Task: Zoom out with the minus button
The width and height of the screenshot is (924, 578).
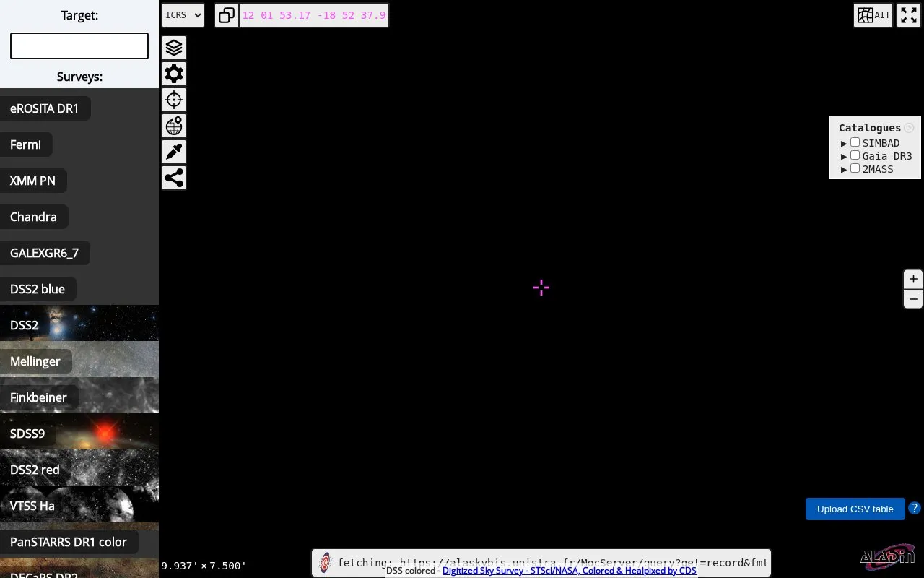Action: coord(913,299)
